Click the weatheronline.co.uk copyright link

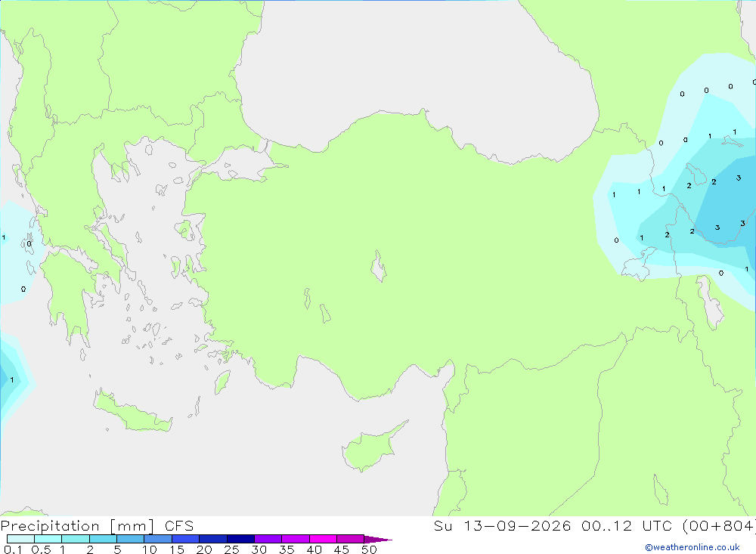[692, 547]
